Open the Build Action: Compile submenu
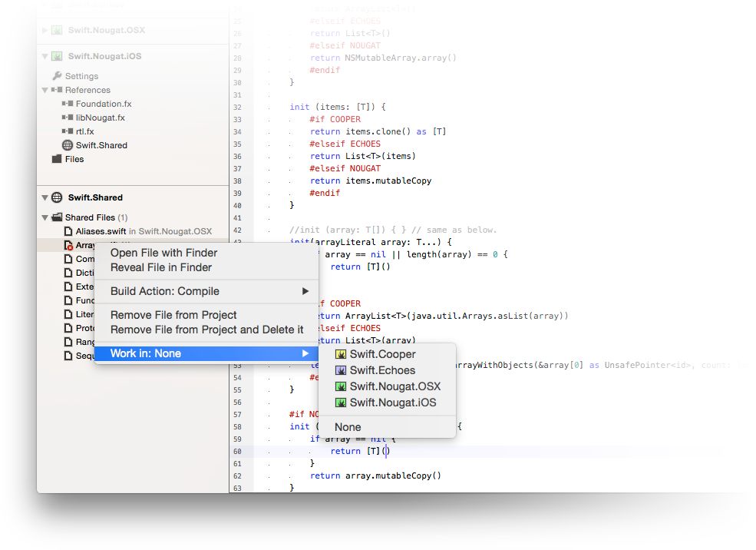Viewport: 756px width, 550px height. tap(206, 291)
